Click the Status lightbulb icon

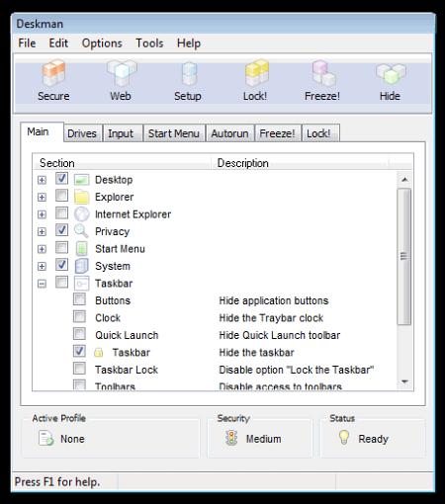(x=344, y=438)
